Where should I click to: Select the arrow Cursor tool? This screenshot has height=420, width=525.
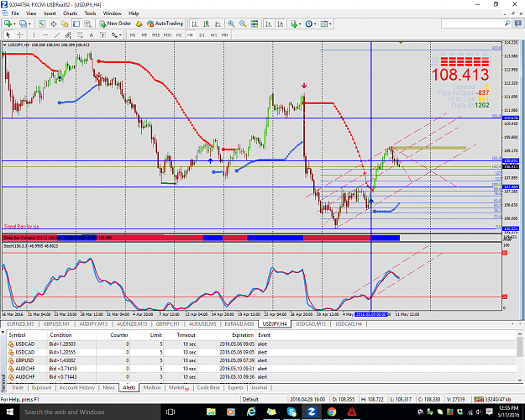point(8,34)
